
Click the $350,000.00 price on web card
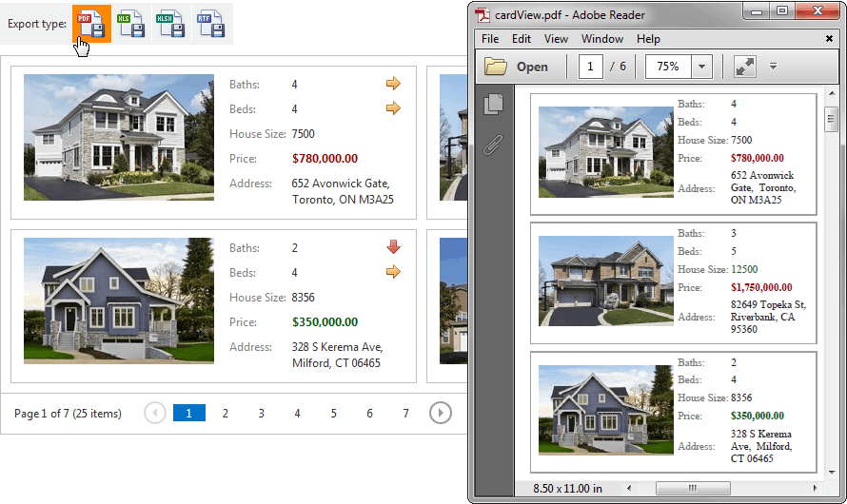point(325,322)
